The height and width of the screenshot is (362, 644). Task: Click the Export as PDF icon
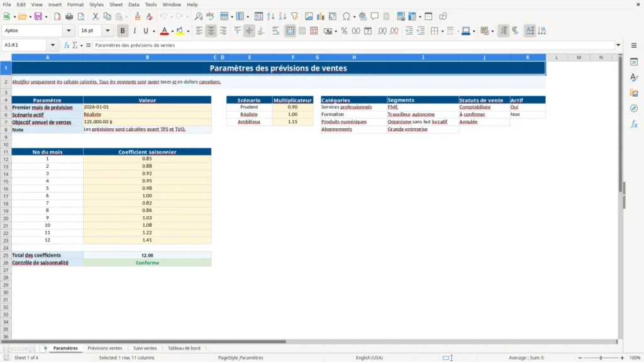click(x=57, y=16)
